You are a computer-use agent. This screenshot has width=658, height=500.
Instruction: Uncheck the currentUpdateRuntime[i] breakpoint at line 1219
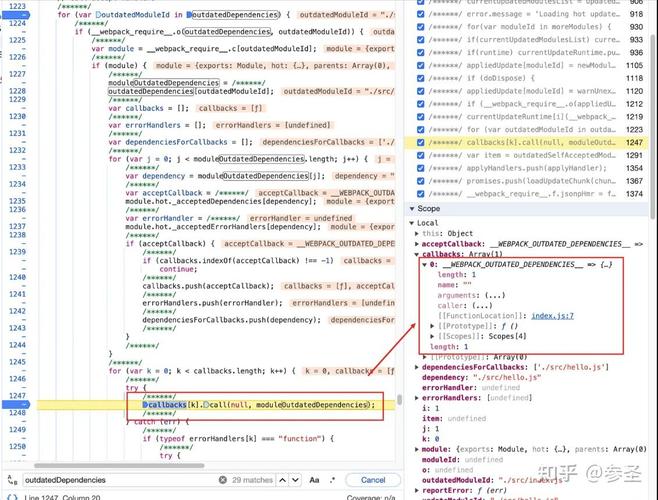tap(420, 117)
